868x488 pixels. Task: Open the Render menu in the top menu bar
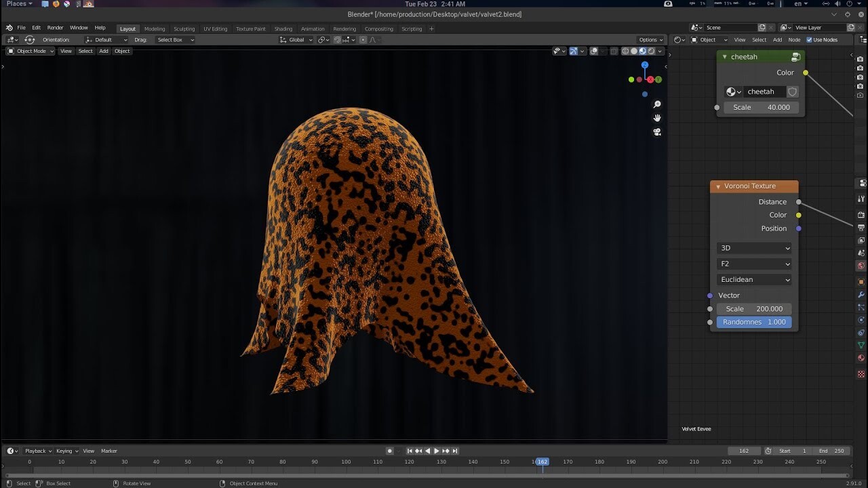coord(55,27)
